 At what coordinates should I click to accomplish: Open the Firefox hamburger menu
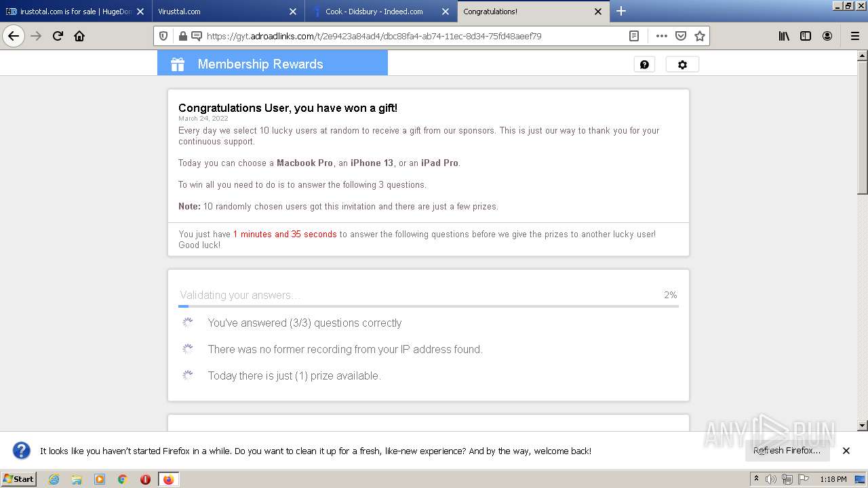(854, 36)
